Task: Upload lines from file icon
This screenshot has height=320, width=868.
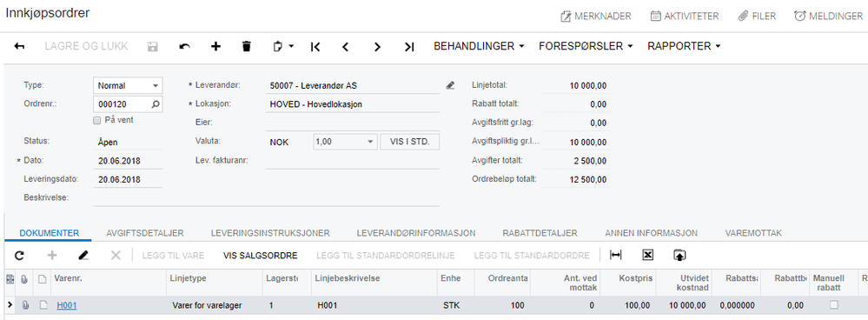Action: pos(679,255)
